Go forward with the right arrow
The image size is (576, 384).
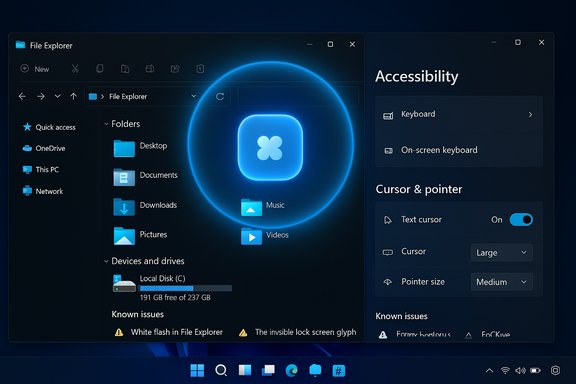[41, 96]
